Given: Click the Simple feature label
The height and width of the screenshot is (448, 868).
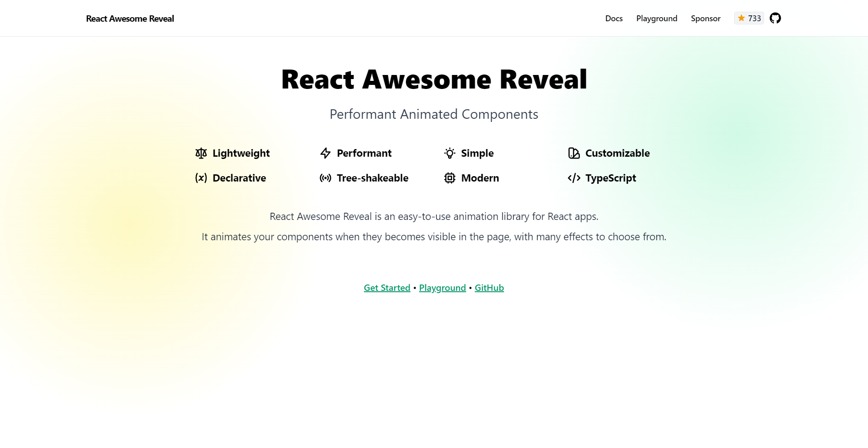Looking at the screenshot, I should click(477, 153).
